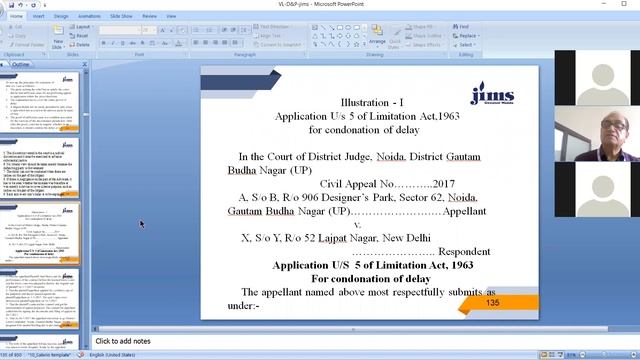The height and width of the screenshot is (360, 640).
Task: Select the Star shape icon
Action: [x=356, y=44]
